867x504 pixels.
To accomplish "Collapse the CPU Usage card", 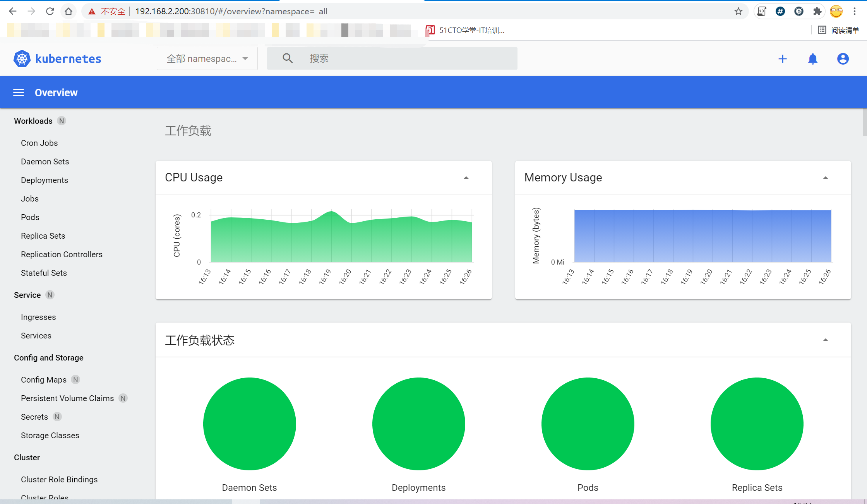I will click(x=466, y=178).
